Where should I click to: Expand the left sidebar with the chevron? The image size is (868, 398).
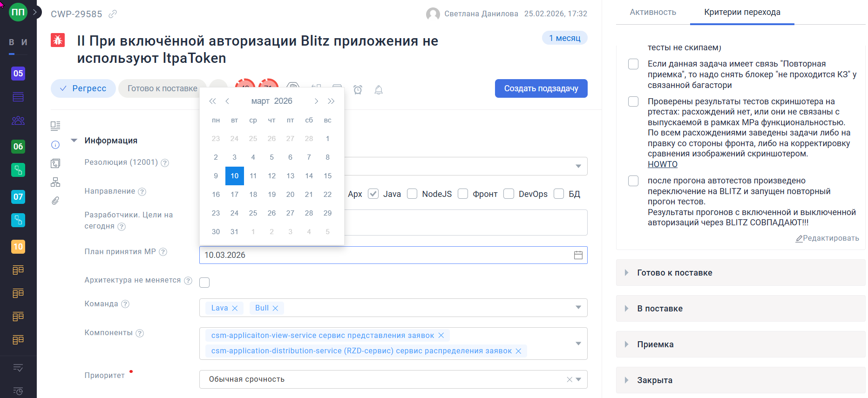click(35, 12)
